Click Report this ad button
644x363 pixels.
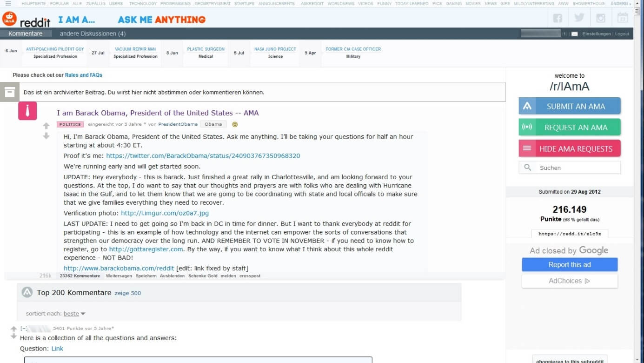tap(570, 265)
